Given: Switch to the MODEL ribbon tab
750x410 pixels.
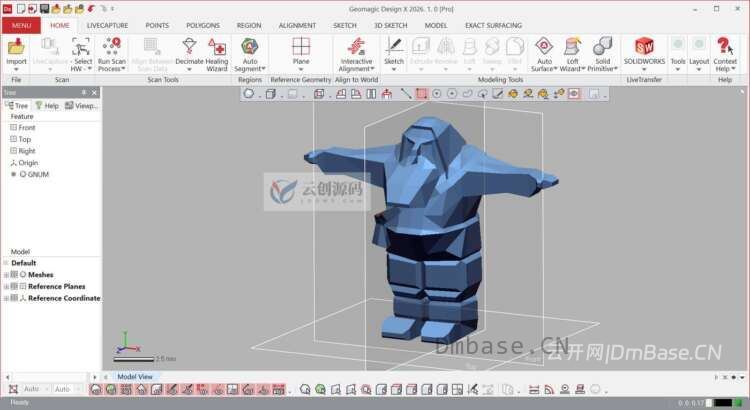Looking at the screenshot, I should [436, 25].
